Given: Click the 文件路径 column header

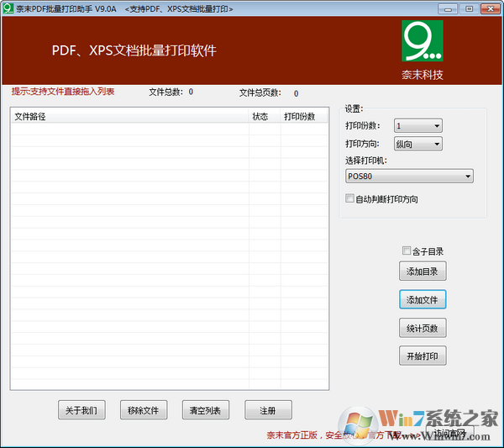Looking at the screenshot, I should (x=130, y=116).
